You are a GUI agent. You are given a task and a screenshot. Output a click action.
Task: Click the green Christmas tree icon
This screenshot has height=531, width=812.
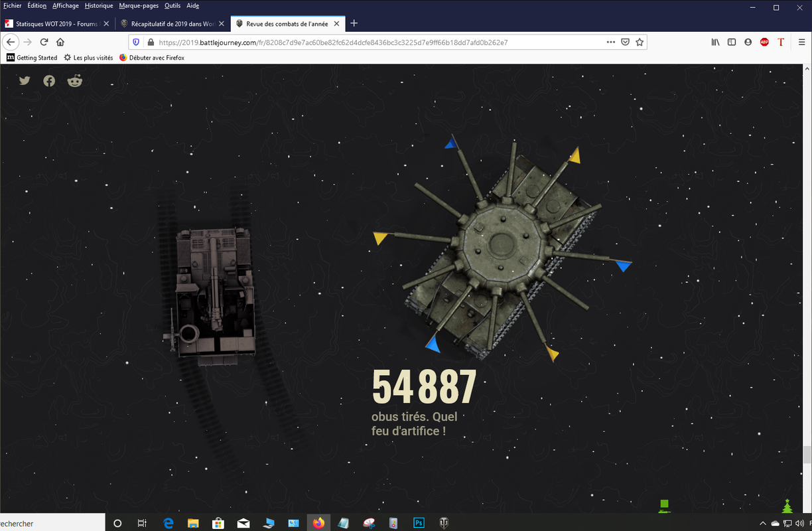click(787, 506)
